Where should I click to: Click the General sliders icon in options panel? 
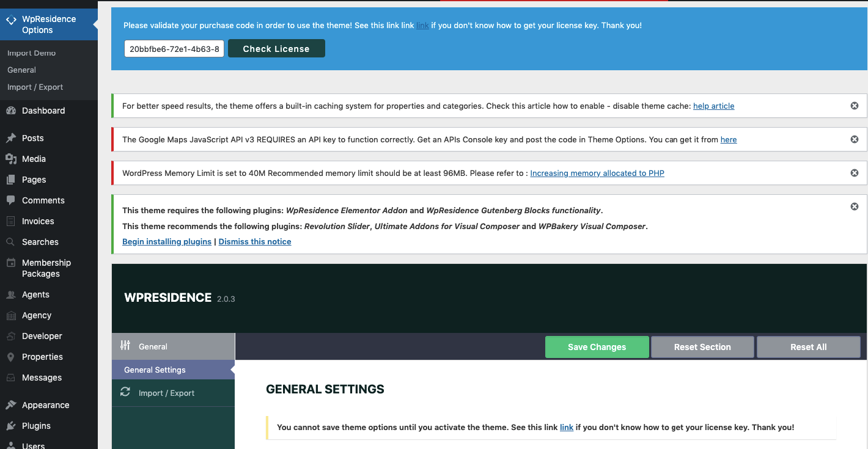click(x=125, y=345)
